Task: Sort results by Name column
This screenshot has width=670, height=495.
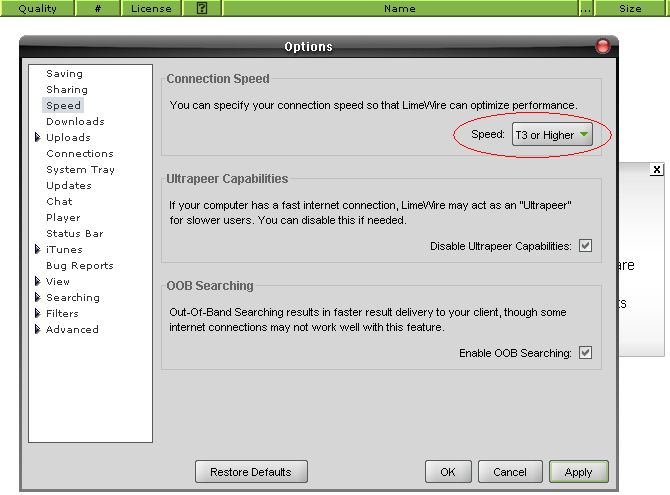Action: coord(400,8)
